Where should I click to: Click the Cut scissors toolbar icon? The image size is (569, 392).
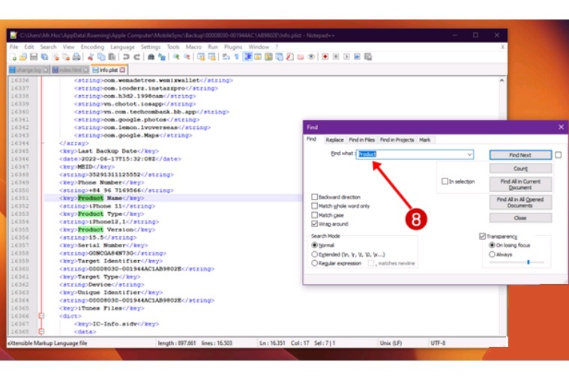point(90,57)
